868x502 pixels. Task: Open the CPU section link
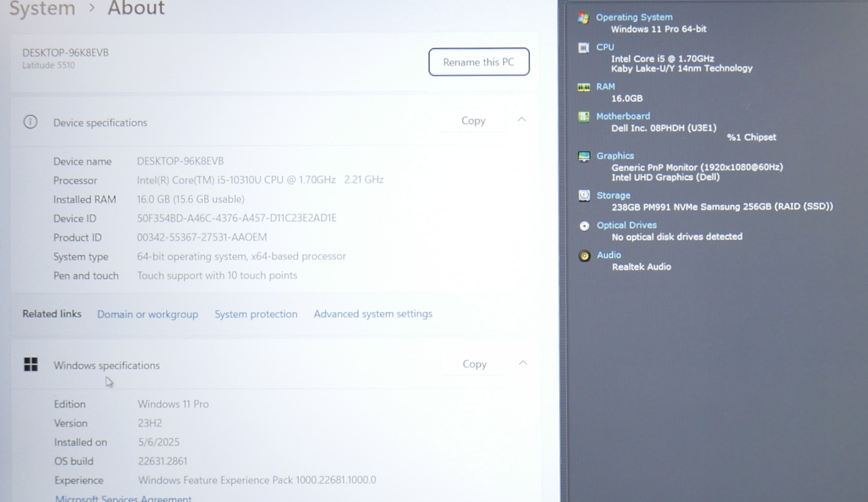coord(605,47)
